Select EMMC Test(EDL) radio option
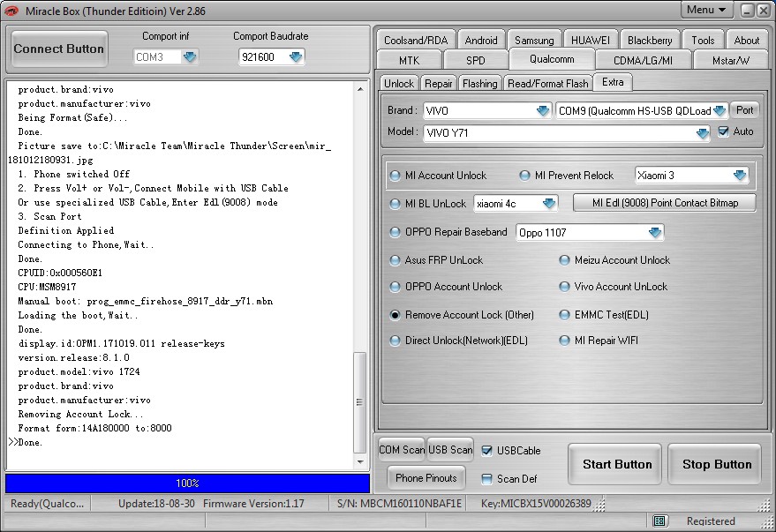Screen dimensions: 776x532 pos(564,315)
